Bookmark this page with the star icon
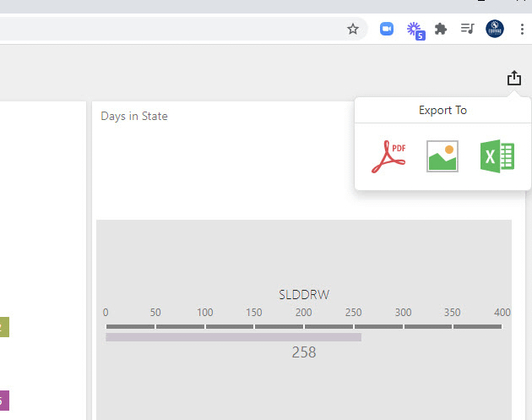This screenshot has width=532, height=420. coord(353,29)
